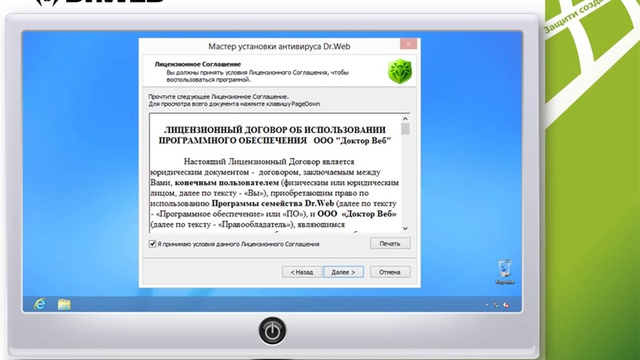Image resolution: width=640 pixels, height=360 pixels.
Task: Click the red tray icon in taskbar
Action: (x=506, y=305)
